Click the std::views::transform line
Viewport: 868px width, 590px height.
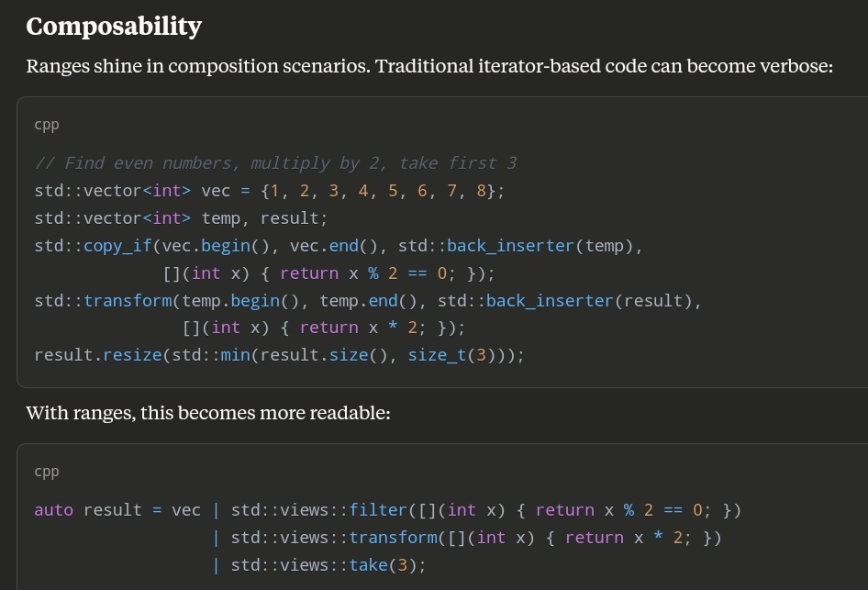click(467, 538)
